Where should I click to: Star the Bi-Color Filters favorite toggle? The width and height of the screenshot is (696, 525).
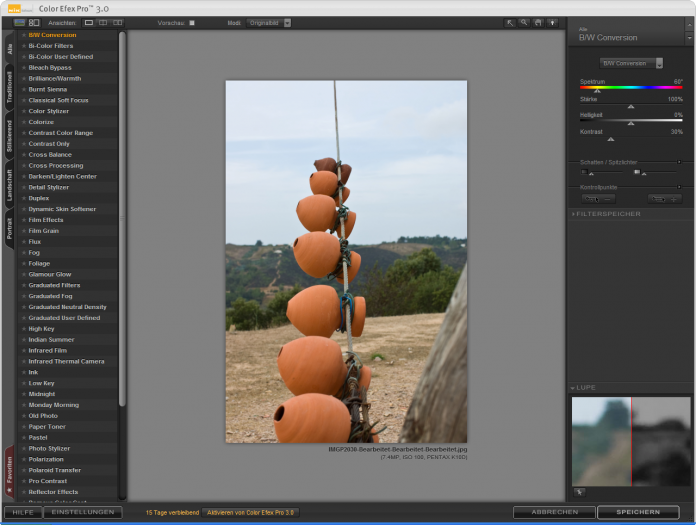click(x=24, y=46)
